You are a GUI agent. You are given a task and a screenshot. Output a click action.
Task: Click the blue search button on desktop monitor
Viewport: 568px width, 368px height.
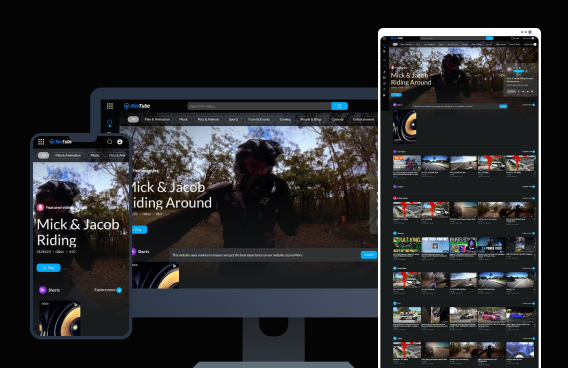(339, 106)
